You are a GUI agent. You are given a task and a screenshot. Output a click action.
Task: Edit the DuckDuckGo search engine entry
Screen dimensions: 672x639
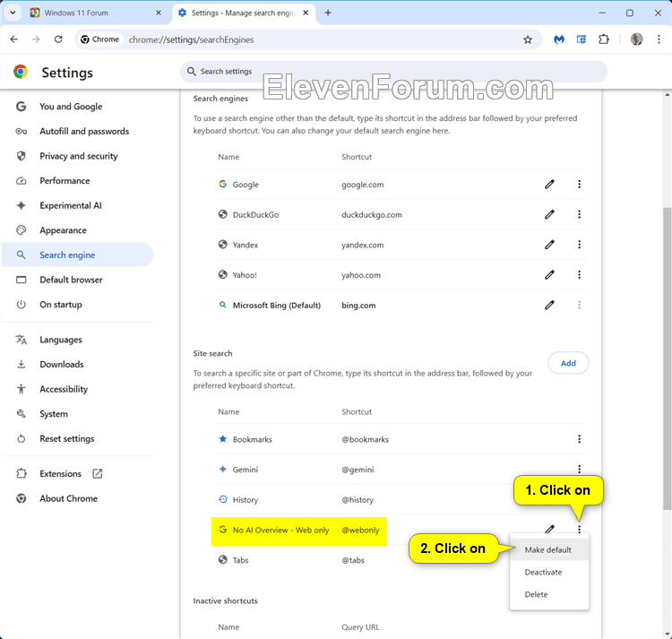coord(549,214)
